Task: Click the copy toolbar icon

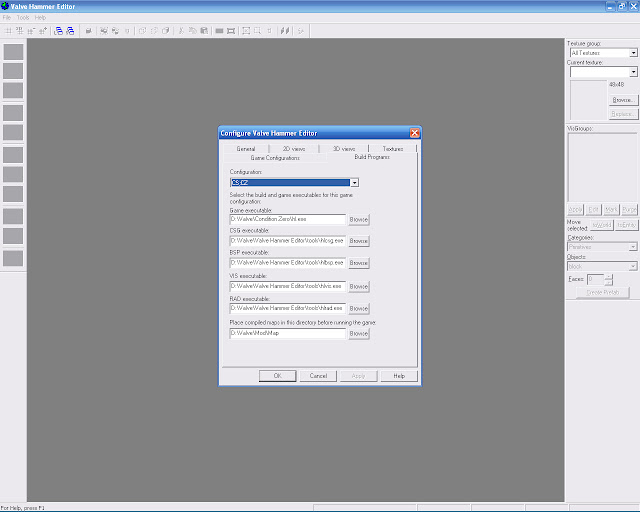Action: [193, 31]
